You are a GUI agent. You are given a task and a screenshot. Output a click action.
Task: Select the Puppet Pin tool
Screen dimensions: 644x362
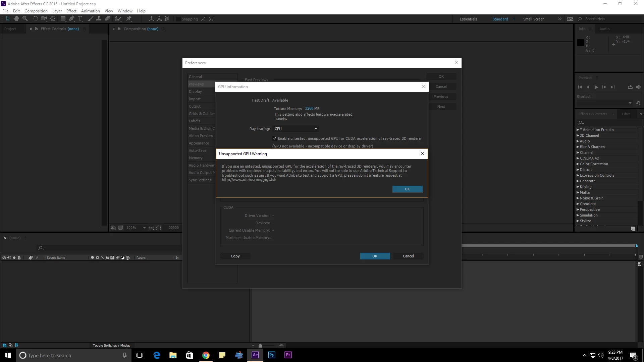pos(129,19)
